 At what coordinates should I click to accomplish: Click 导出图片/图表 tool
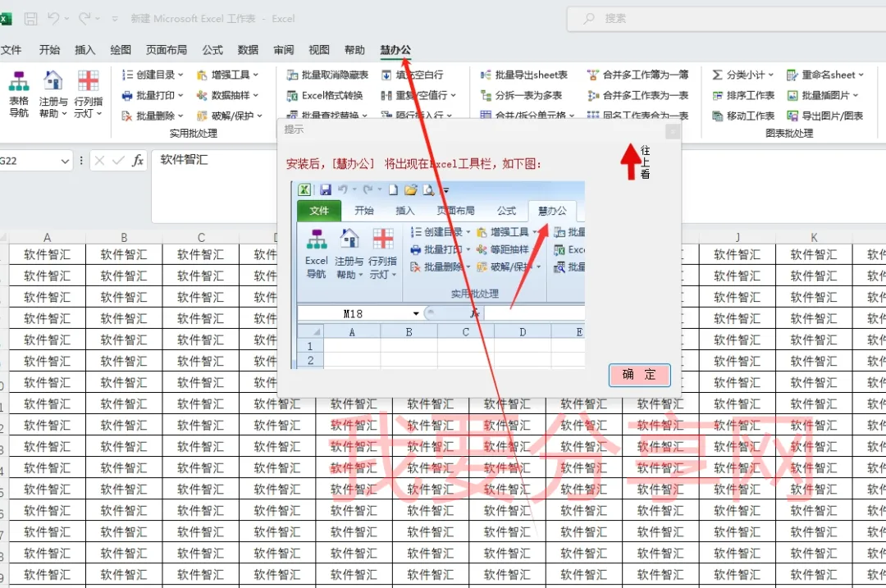825,116
